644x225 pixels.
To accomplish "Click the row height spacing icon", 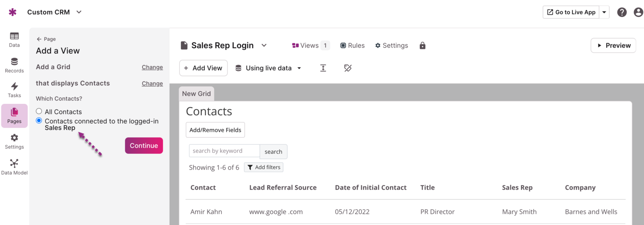I will point(323,68).
